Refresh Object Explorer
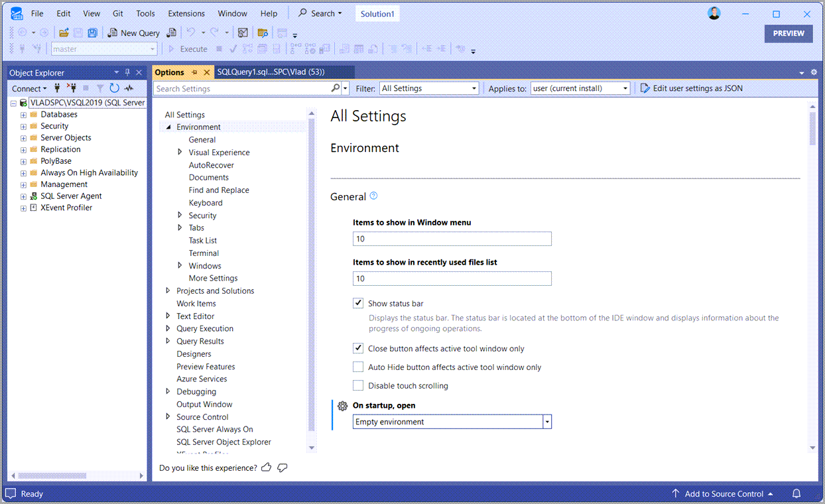 click(114, 88)
